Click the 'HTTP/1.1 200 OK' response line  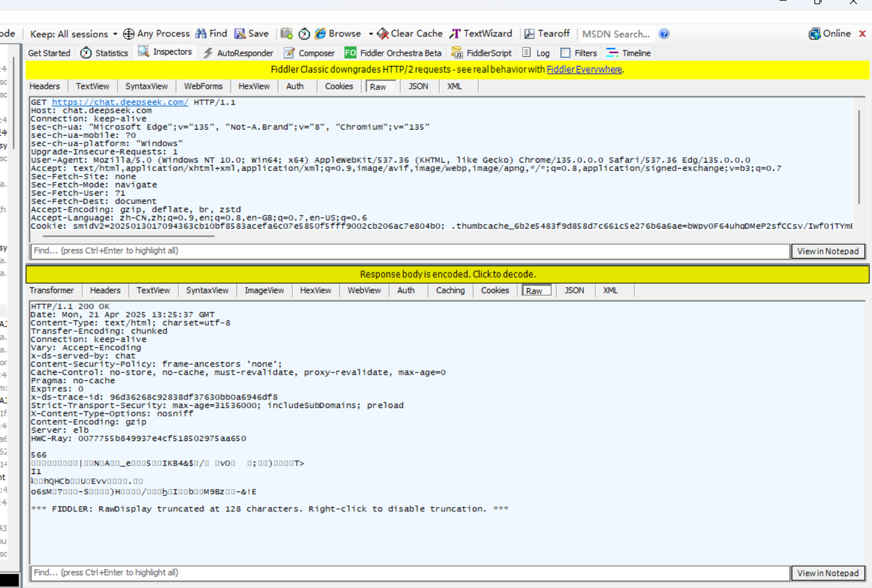pos(70,307)
